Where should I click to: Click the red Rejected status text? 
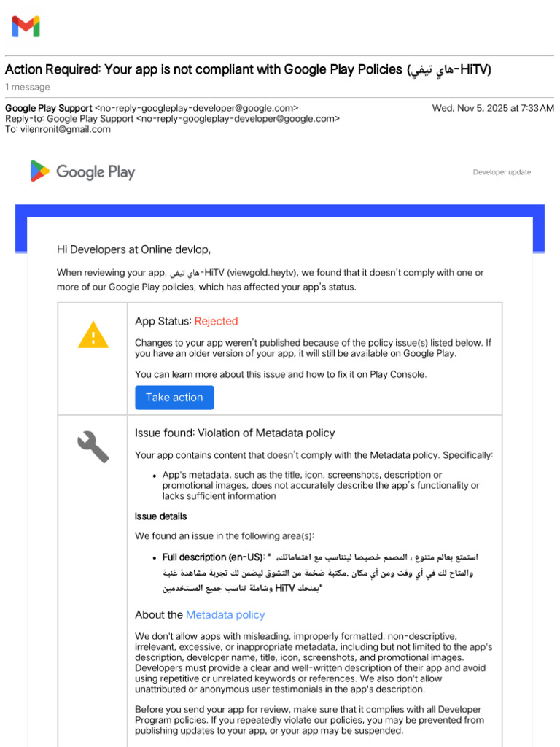click(216, 321)
